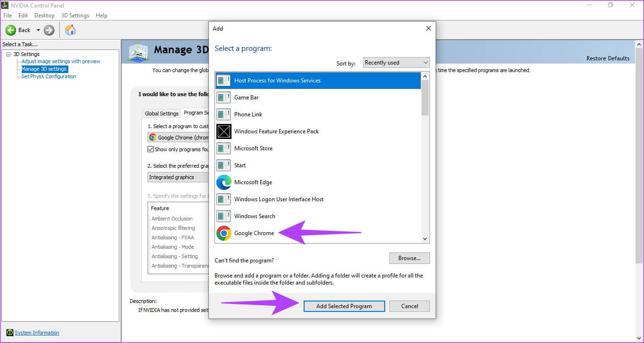644x343 pixels.
Task: Open the Help menu
Action: point(101,16)
